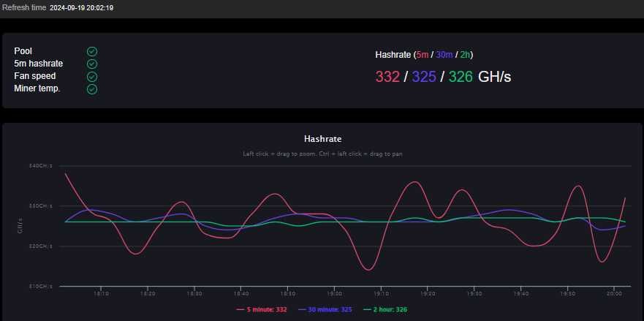This screenshot has width=644, height=321.
Task: Click the 320GH/s y-axis label
Action: 40,246
